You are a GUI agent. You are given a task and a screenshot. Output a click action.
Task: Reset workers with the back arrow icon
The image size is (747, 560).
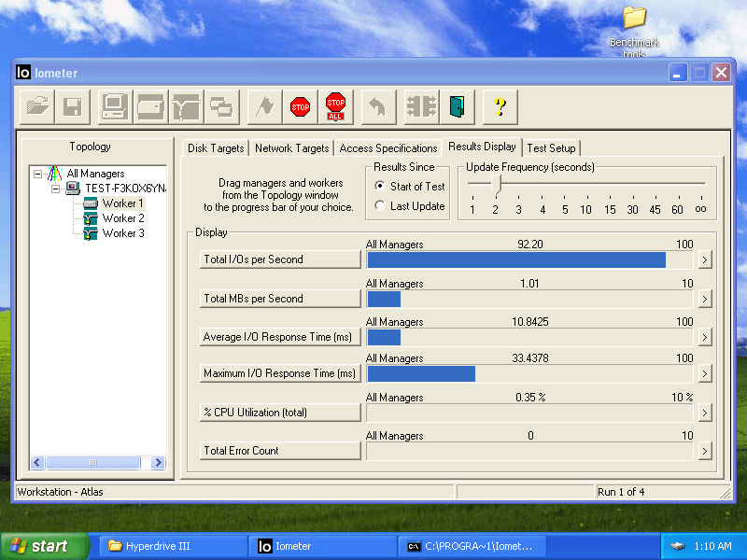378,106
